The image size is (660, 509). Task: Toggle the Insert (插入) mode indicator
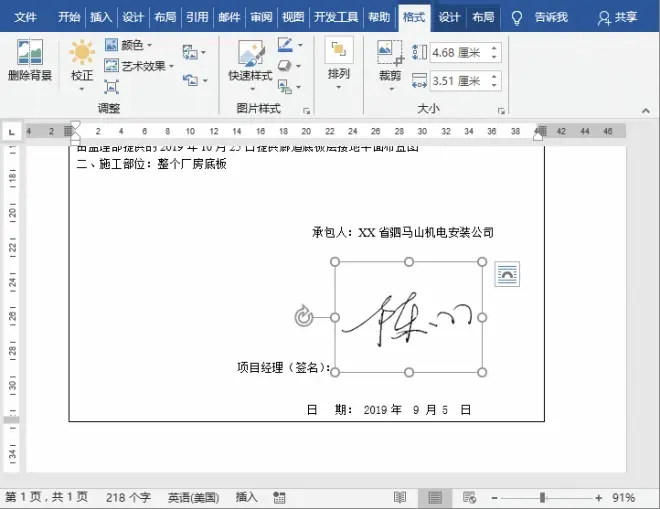(246, 497)
